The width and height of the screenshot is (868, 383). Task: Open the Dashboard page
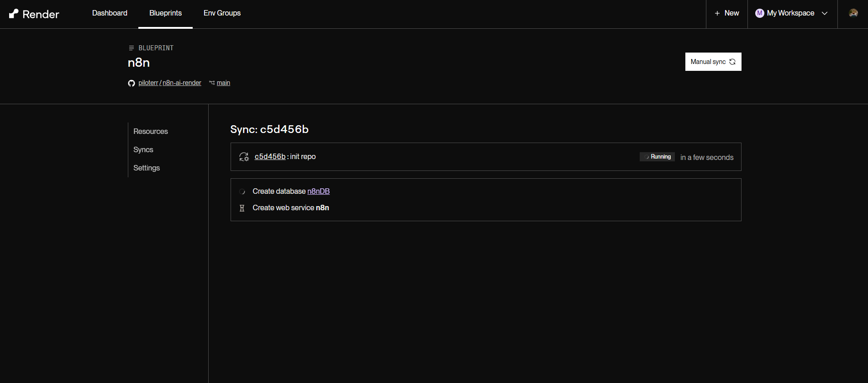tap(110, 13)
